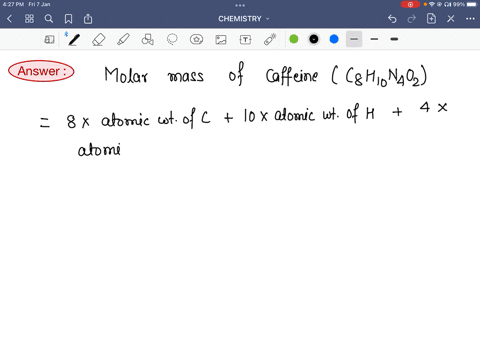The width and height of the screenshot is (480, 360).
Task: Open the more options ellipsis menu
Action: (470, 19)
